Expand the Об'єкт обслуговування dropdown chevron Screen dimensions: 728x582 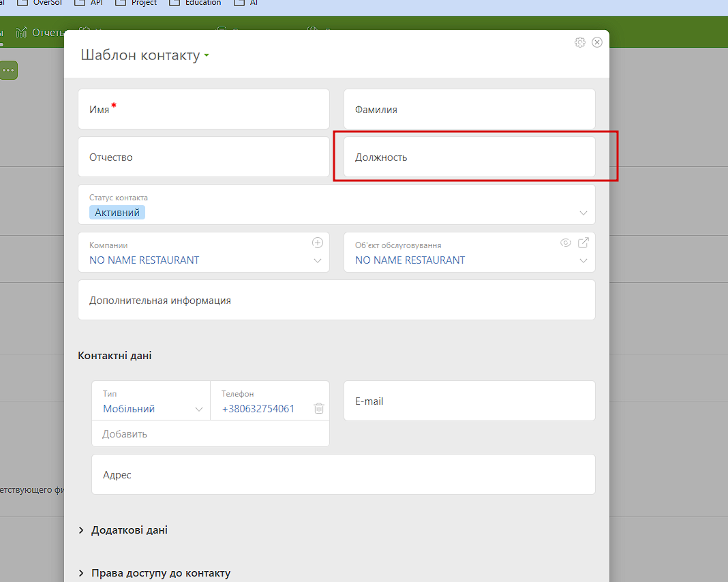[x=583, y=261]
